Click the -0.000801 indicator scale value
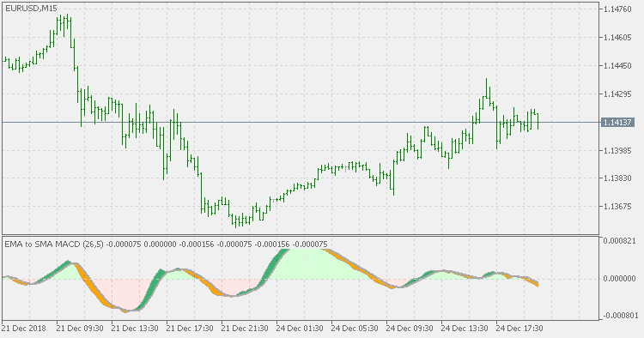644x338 pixels. tap(620, 315)
